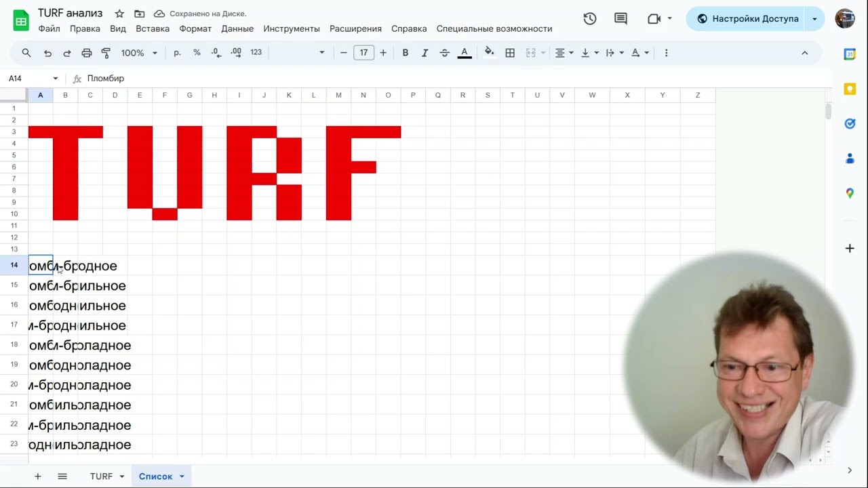The image size is (868, 488).
Task: Open the Специальные возможности menu
Action: 494,28
